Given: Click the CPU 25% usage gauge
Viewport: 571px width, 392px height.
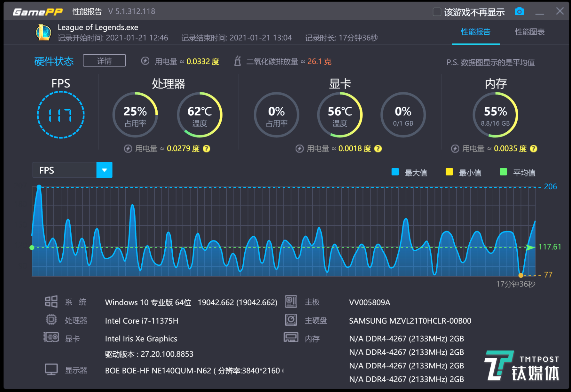Looking at the screenshot, I should tap(135, 115).
